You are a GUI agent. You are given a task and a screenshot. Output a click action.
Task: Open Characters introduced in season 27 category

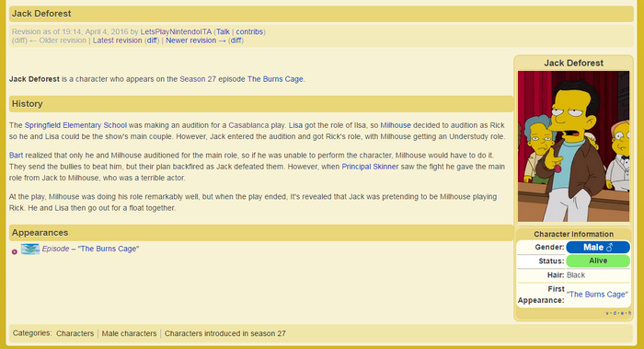(225, 333)
